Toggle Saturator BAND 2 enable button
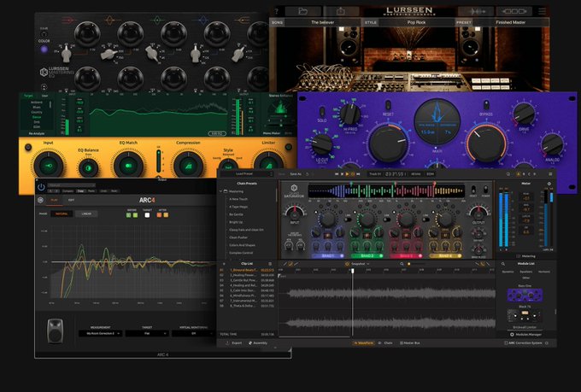581x392 pixels. coord(381,255)
